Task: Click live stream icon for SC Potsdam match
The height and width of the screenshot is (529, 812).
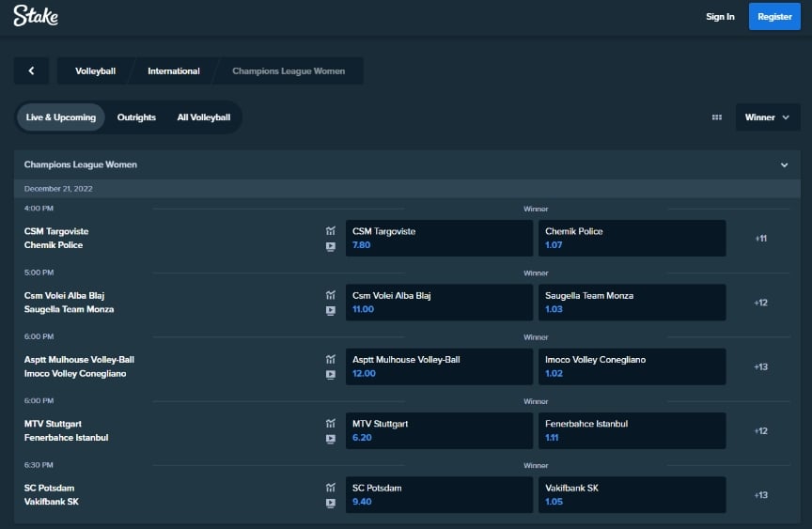Action: coord(330,503)
